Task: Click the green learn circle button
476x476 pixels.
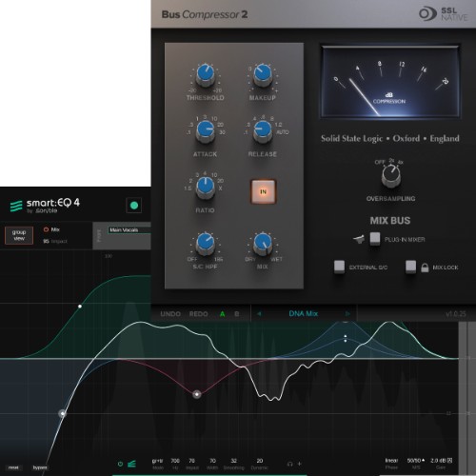Action: click(134, 206)
